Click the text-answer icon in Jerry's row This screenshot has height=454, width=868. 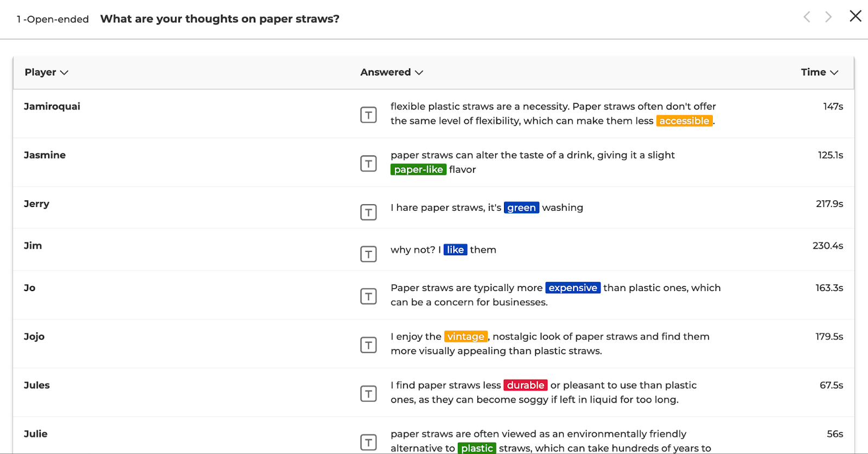click(368, 212)
